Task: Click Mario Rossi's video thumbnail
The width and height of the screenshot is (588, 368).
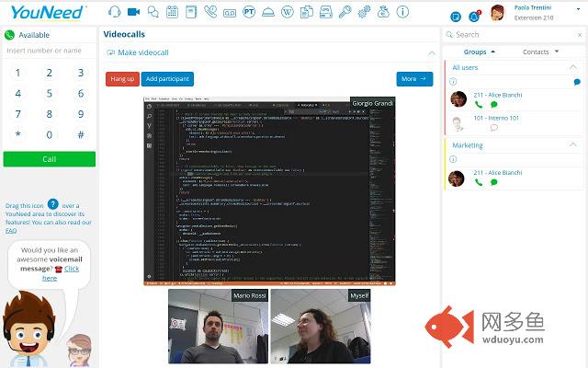Action: tap(219, 326)
